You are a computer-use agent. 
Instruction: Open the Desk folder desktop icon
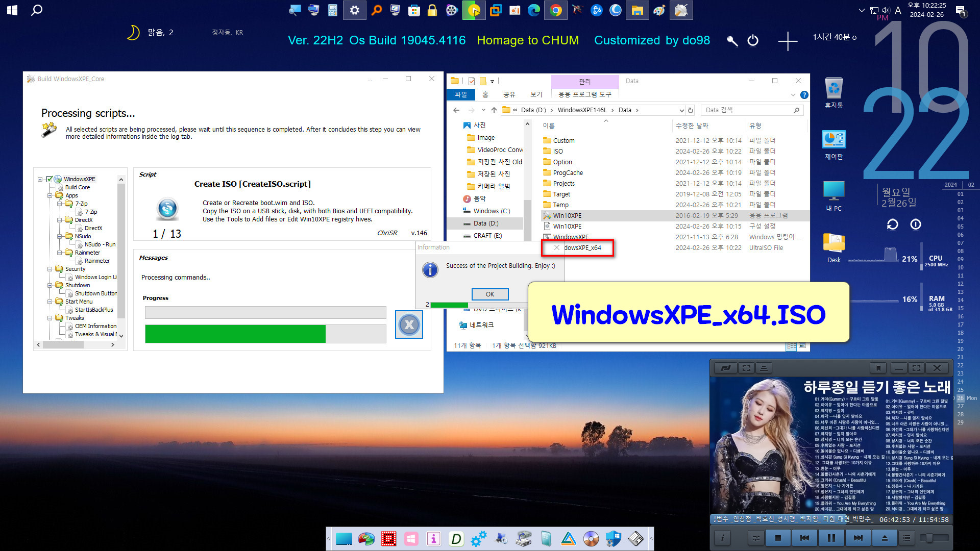point(834,248)
